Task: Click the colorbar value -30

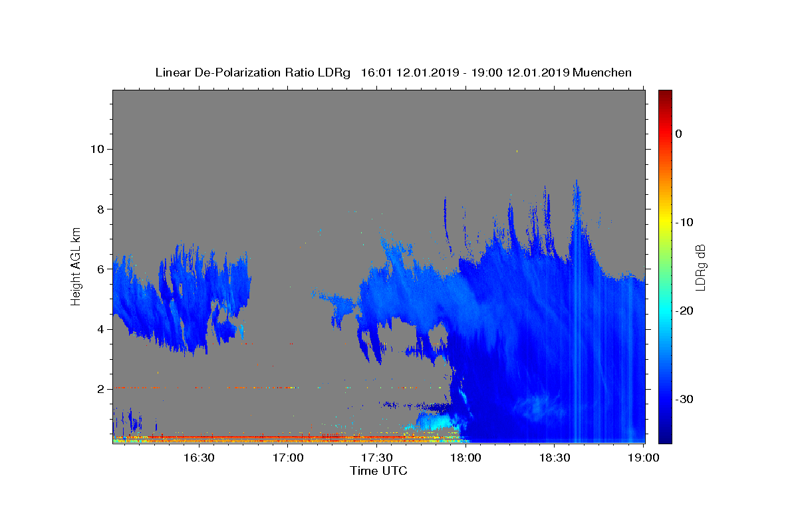Action: (684, 399)
